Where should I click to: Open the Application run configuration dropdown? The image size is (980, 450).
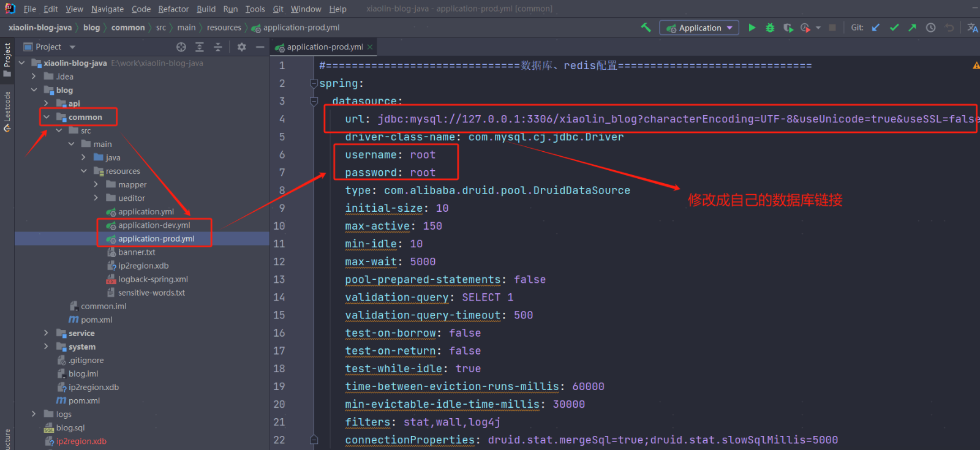pos(699,28)
